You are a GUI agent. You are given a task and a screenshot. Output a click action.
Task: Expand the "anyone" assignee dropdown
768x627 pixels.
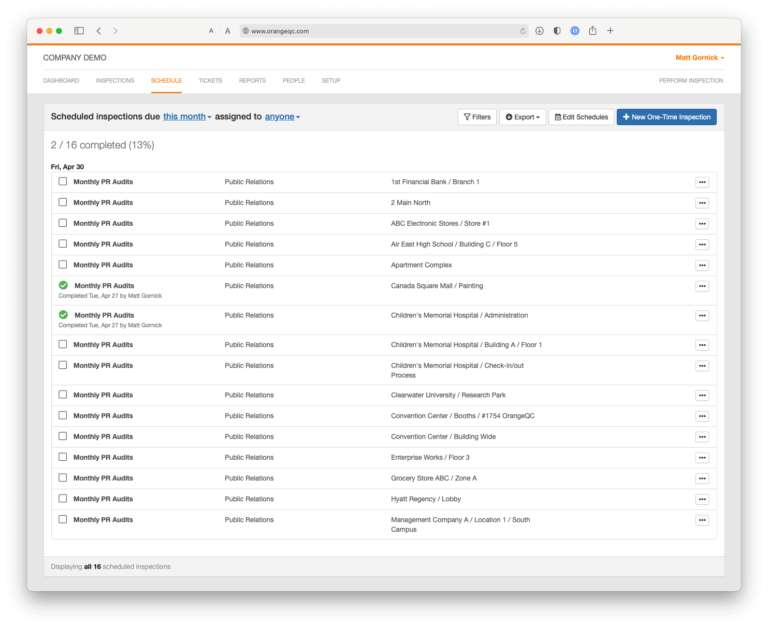click(282, 117)
